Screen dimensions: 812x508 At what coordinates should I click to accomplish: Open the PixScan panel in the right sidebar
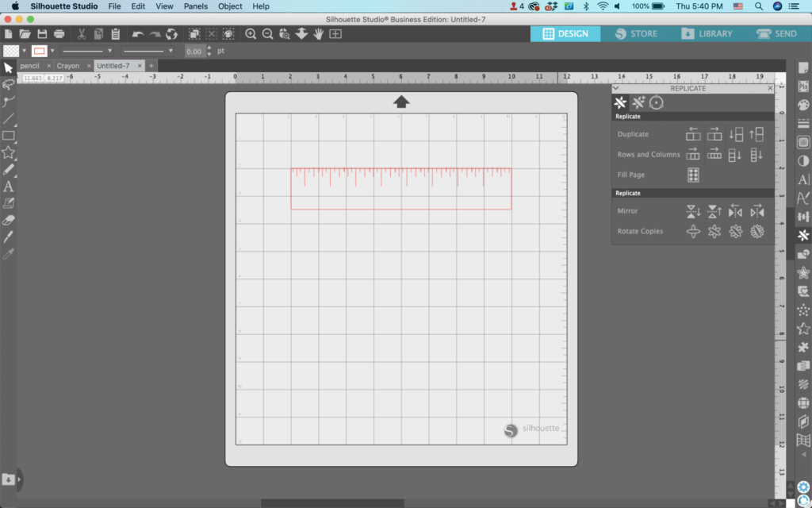point(803,86)
